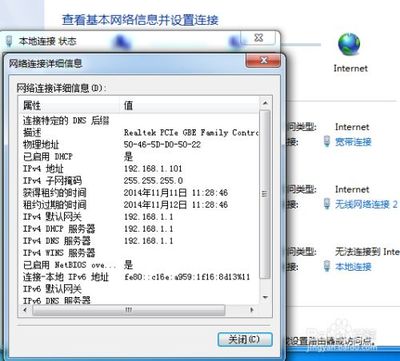Click the vertical scrollbar up arrow
This screenshot has width=400, height=361.
265,103
